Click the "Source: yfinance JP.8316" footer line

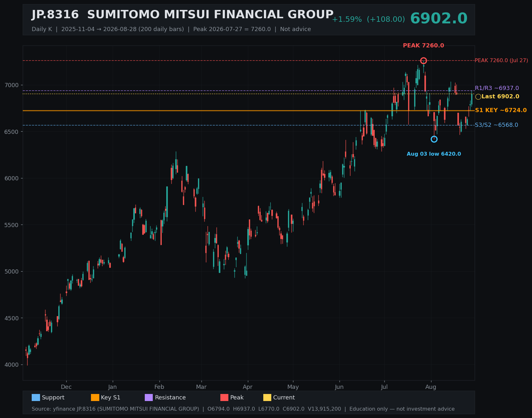[243, 409]
